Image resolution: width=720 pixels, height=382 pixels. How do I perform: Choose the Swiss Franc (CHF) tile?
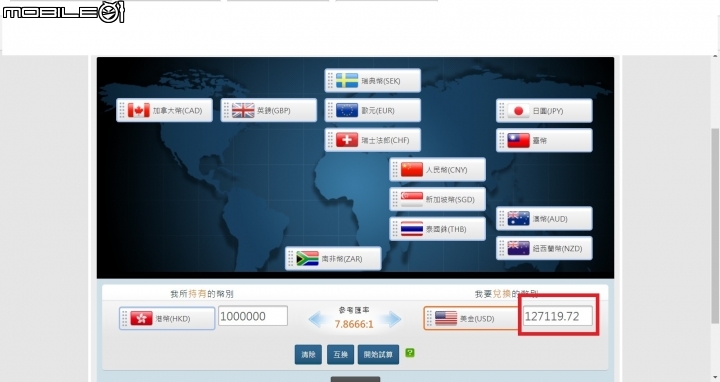[x=372, y=140]
